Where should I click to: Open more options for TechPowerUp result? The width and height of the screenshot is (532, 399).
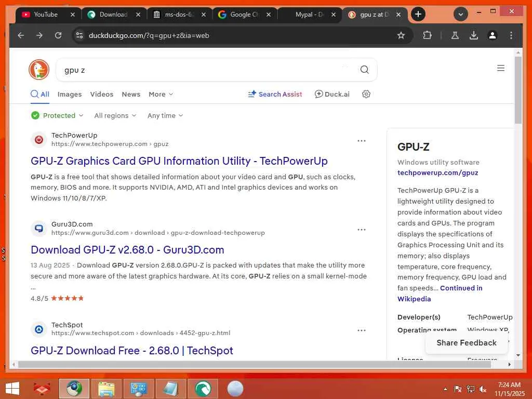pos(362,140)
